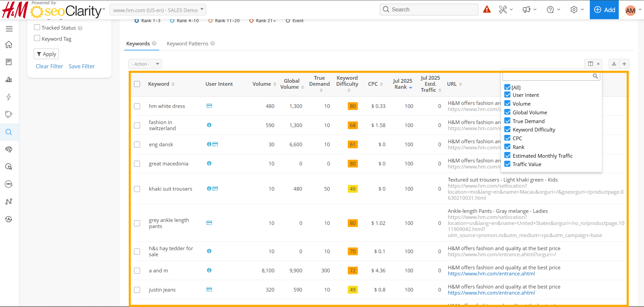The height and width of the screenshot is (307, 644).
Task: Open the Action dropdown
Action: click(145, 64)
